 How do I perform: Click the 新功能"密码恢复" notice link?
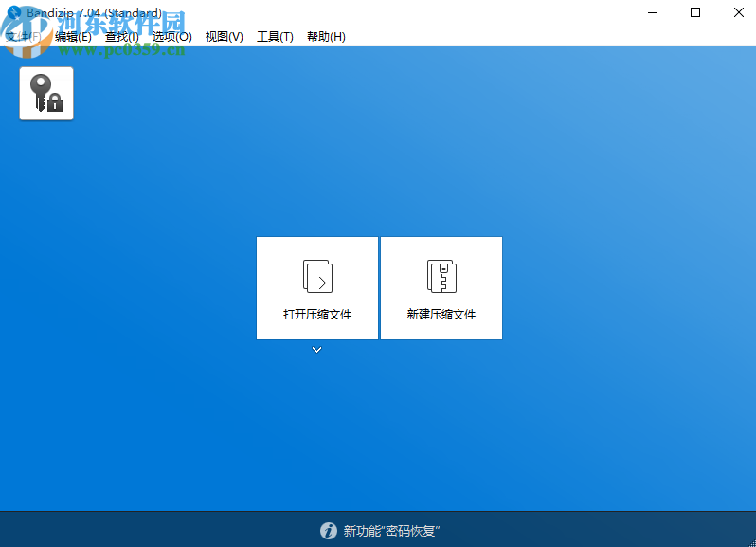pos(391,531)
